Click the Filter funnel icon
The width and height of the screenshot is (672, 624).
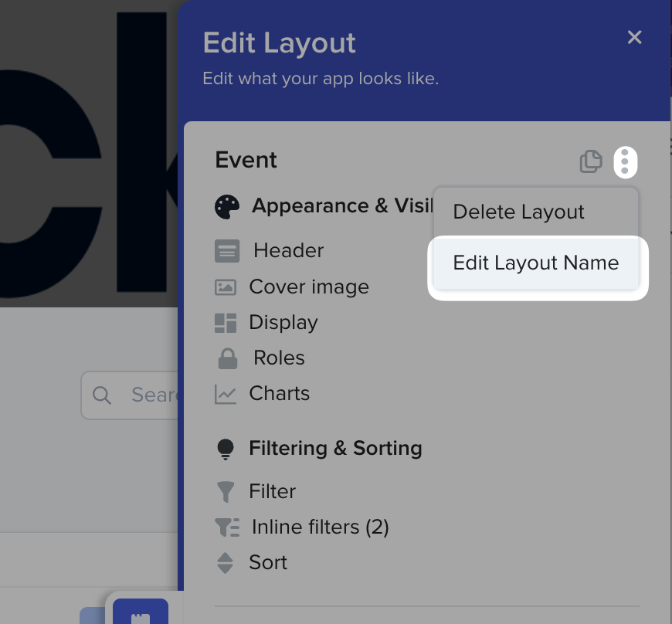point(226,491)
